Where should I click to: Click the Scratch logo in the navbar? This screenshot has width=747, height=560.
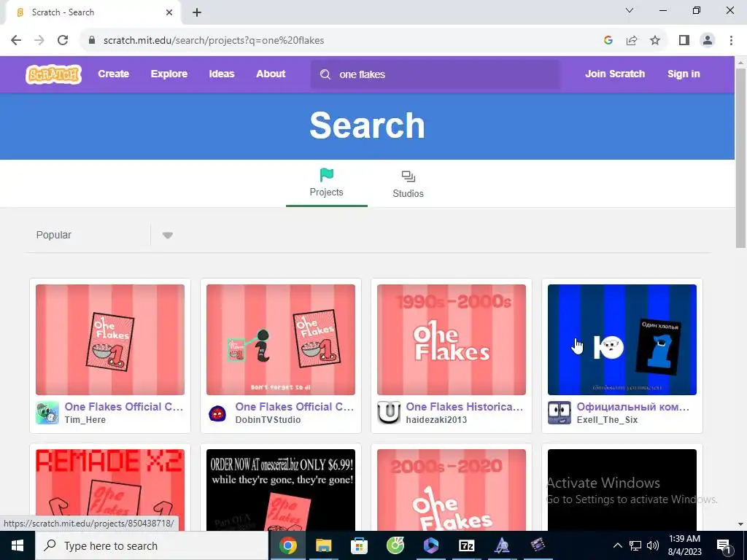click(x=53, y=74)
